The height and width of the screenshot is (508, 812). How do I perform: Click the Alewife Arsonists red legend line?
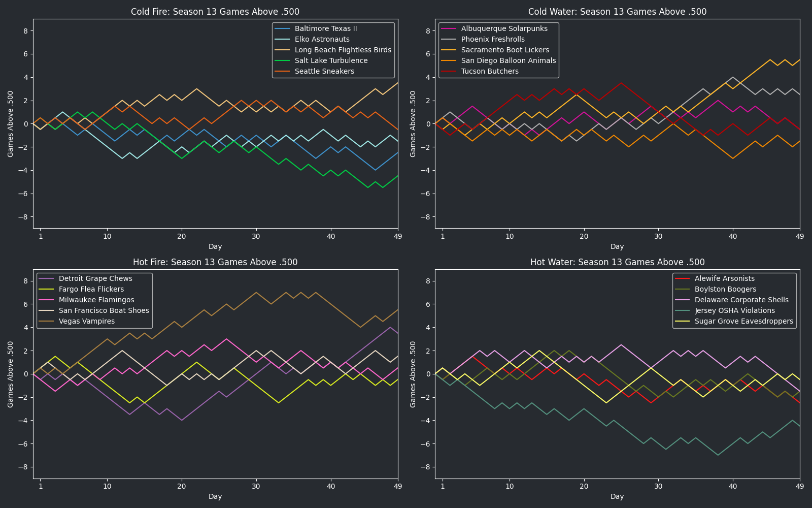pyautogui.click(x=683, y=278)
